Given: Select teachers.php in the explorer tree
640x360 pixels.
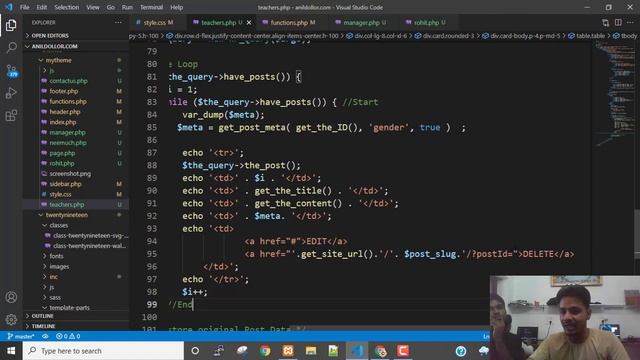Looking at the screenshot, I should point(67,204).
